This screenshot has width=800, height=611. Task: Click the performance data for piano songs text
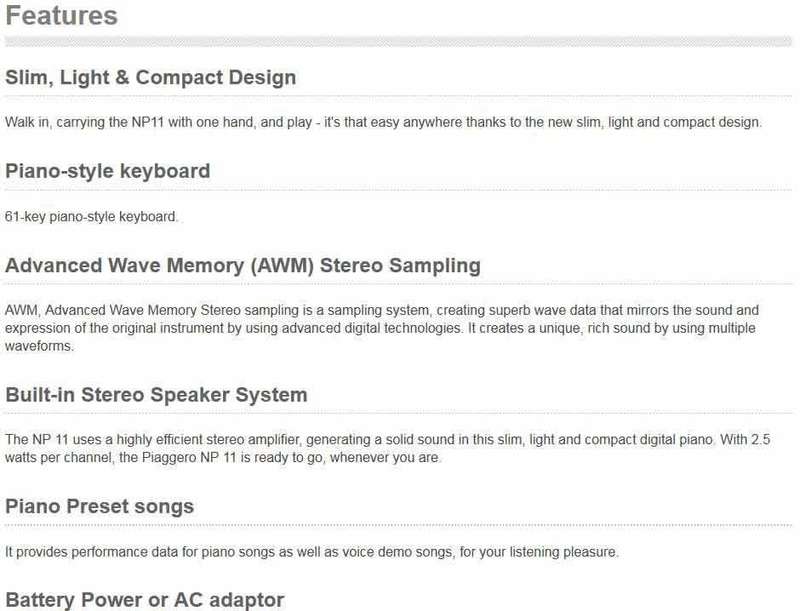[x=312, y=552]
